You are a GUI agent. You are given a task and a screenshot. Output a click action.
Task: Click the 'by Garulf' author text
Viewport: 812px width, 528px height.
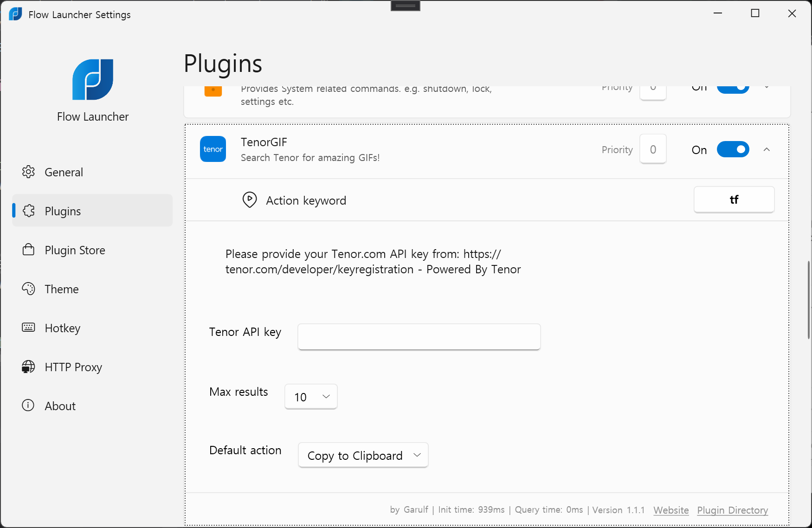pyautogui.click(x=409, y=510)
